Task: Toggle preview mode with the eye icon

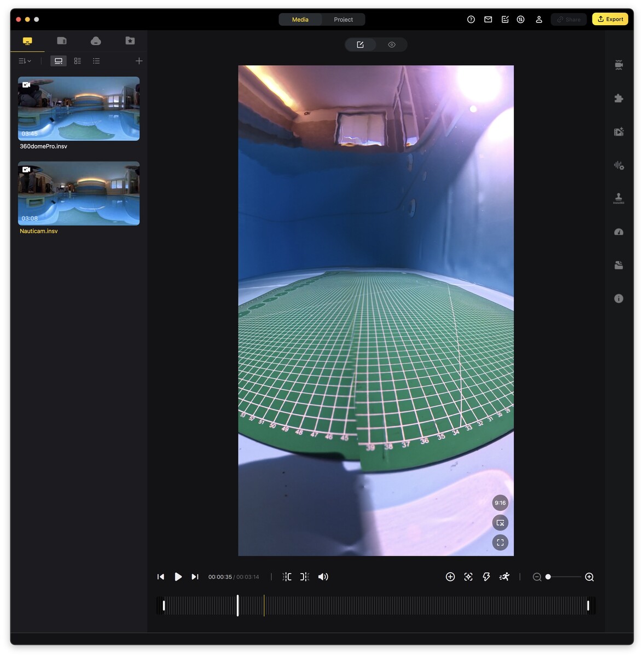Action: 391,44
